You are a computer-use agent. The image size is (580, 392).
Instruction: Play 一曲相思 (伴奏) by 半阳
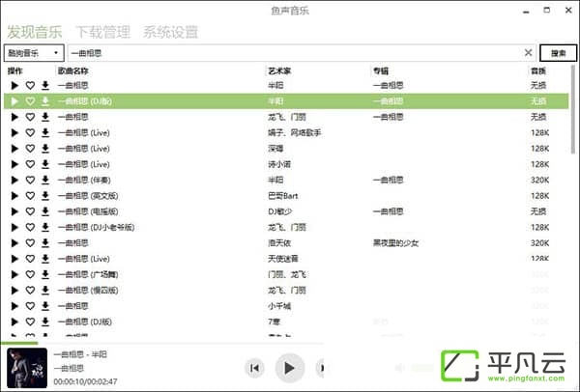coord(14,180)
